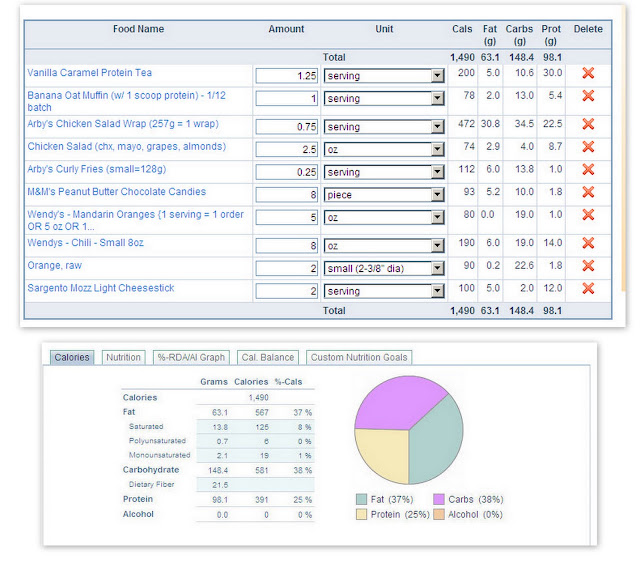Remove Sargento Mozz Light Cheesestick entry
Image resolution: width=640 pixels, height=569 pixels.
588,289
